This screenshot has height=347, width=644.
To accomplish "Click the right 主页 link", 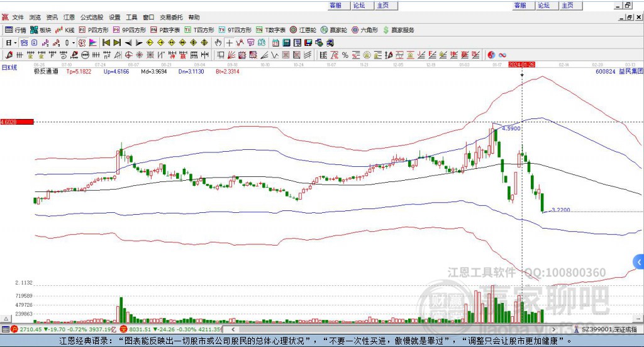I will 568,5.
